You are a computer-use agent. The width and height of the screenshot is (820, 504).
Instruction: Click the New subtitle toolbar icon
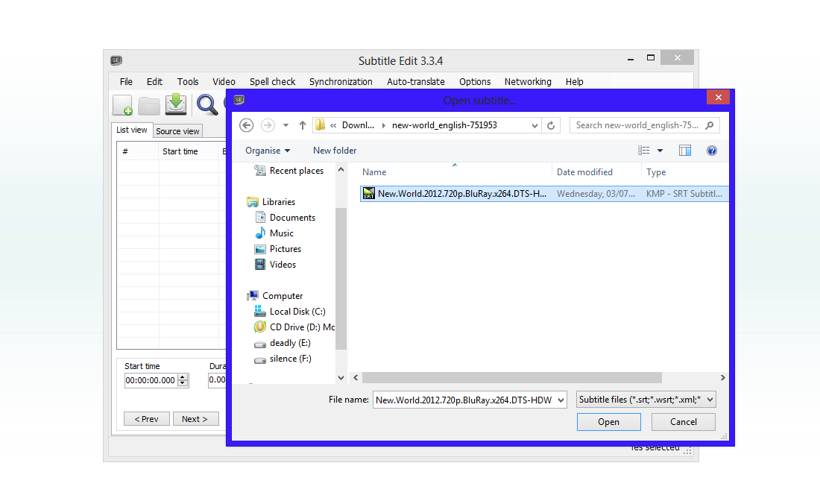tap(123, 105)
